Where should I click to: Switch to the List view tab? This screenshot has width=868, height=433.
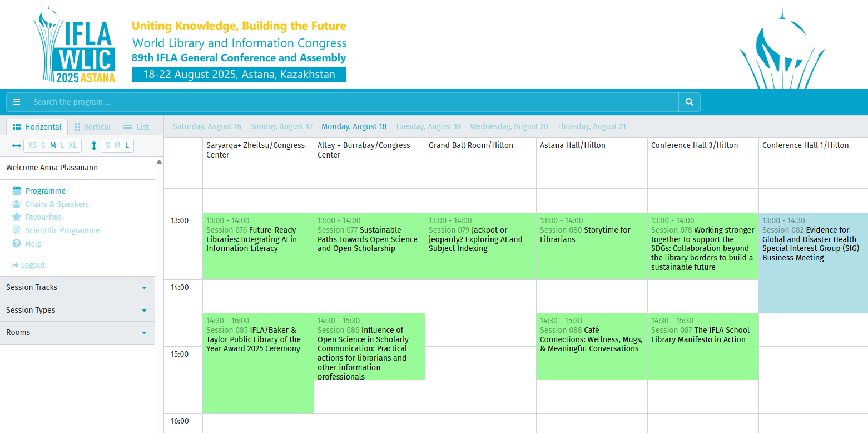tap(137, 127)
